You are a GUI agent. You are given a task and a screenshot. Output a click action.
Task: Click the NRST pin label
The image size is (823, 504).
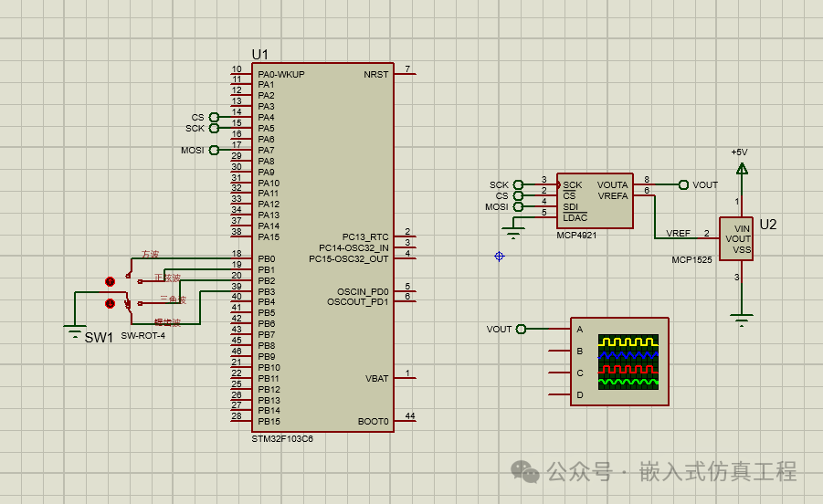(376, 75)
